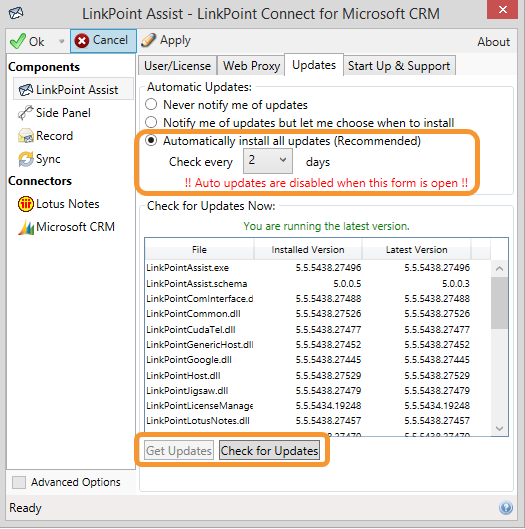The width and height of the screenshot is (525, 529).
Task: Select the Lotus Notes connector
Action: (68, 204)
